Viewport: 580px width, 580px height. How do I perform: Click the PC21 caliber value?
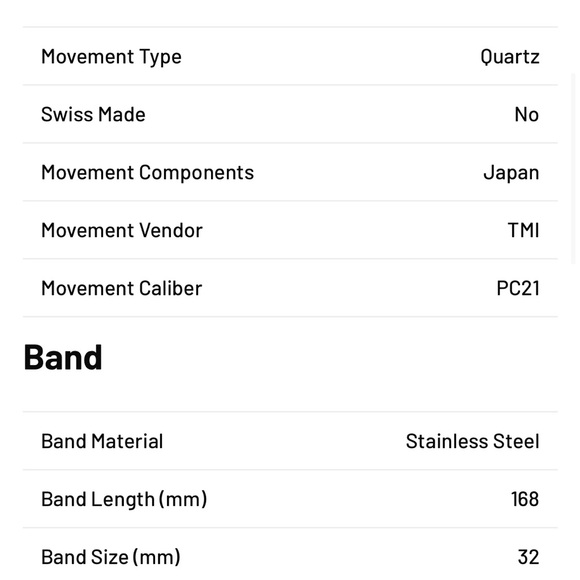[518, 288]
